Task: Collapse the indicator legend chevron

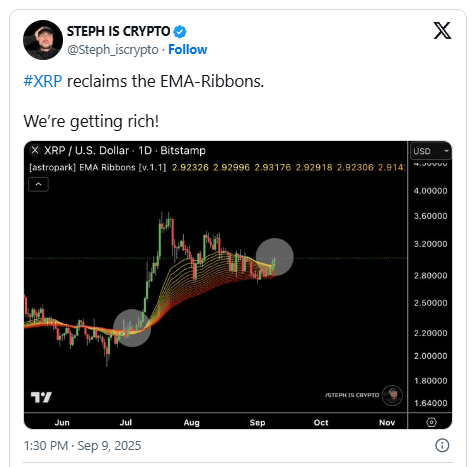Action: point(39,184)
